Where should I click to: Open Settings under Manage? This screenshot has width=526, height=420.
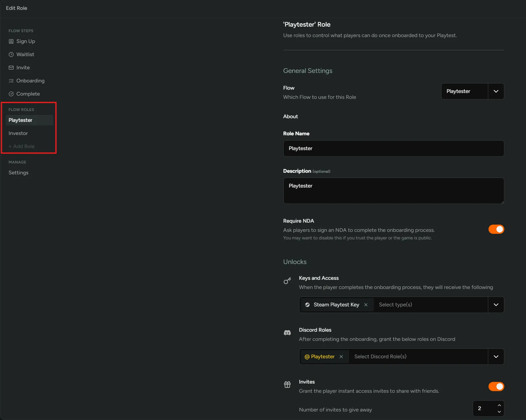(x=18, y=173)
